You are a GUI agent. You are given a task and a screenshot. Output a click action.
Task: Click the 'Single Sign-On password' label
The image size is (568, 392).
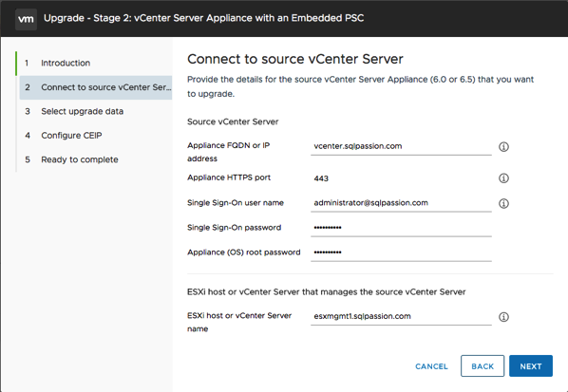click(x=234, y=228)
